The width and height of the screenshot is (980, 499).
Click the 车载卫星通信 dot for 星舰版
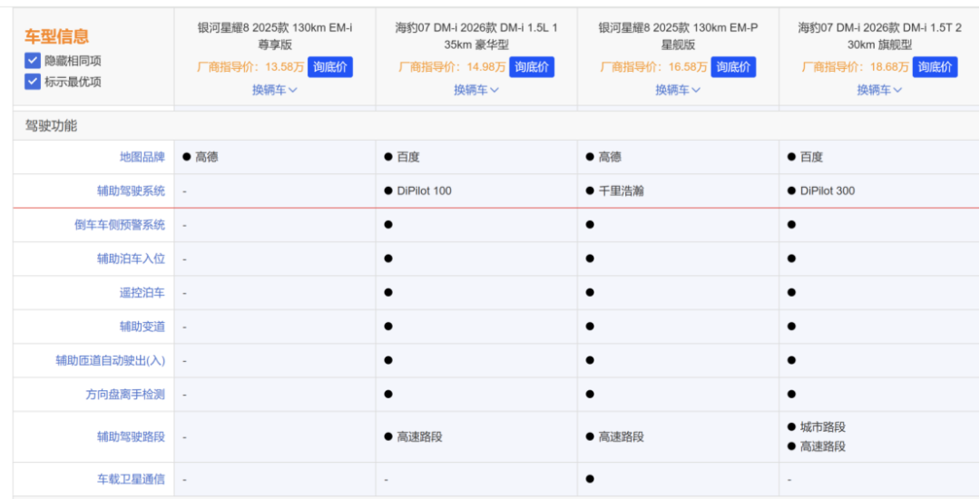point(590,479)
